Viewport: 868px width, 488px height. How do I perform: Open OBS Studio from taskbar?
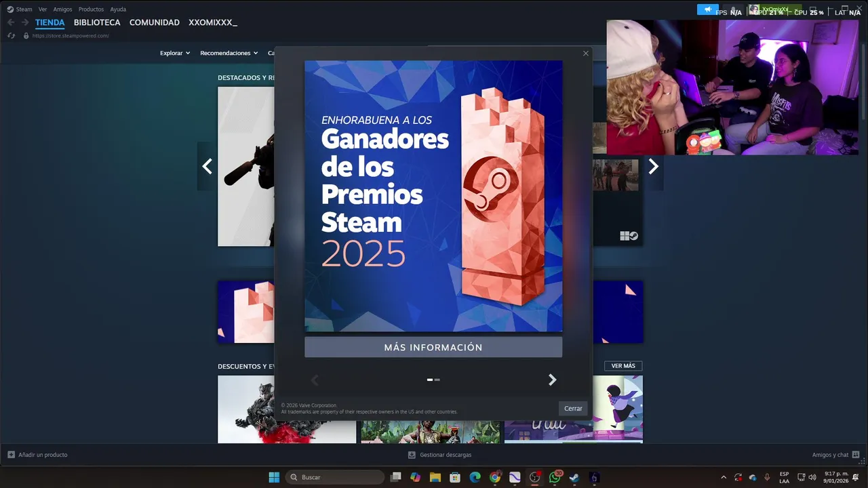(x=535, y=477)
